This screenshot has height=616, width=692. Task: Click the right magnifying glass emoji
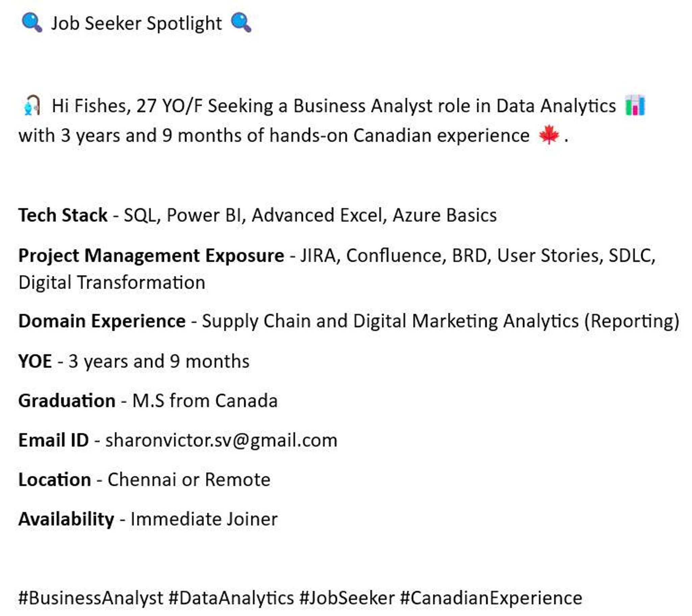click(241, 23)
